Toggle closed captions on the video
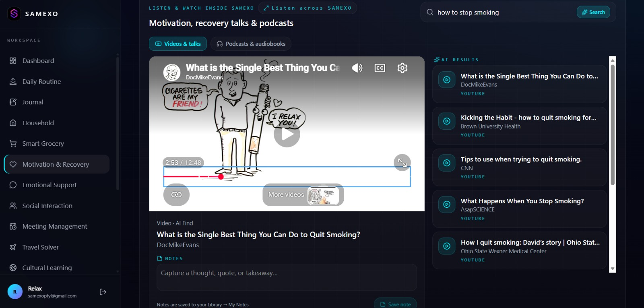644x308 pixels. [x=380, y=68]
